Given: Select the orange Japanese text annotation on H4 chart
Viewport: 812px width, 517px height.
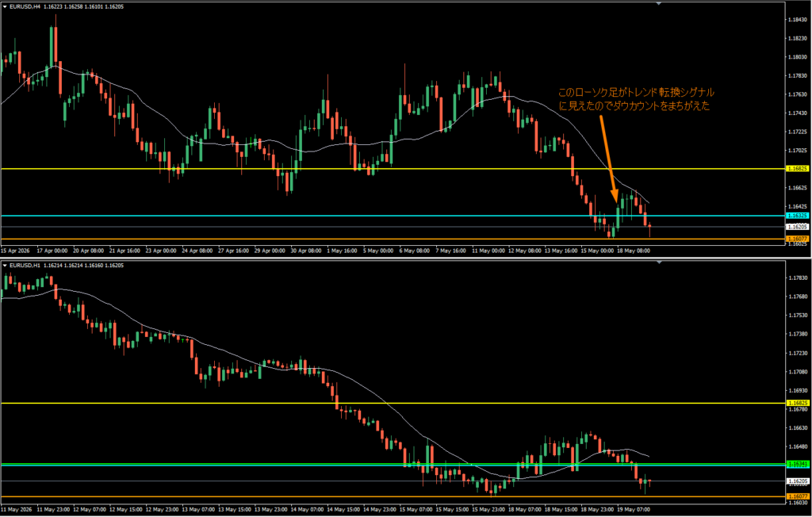Looking at the screenshot, I should (x=636, y=99).
